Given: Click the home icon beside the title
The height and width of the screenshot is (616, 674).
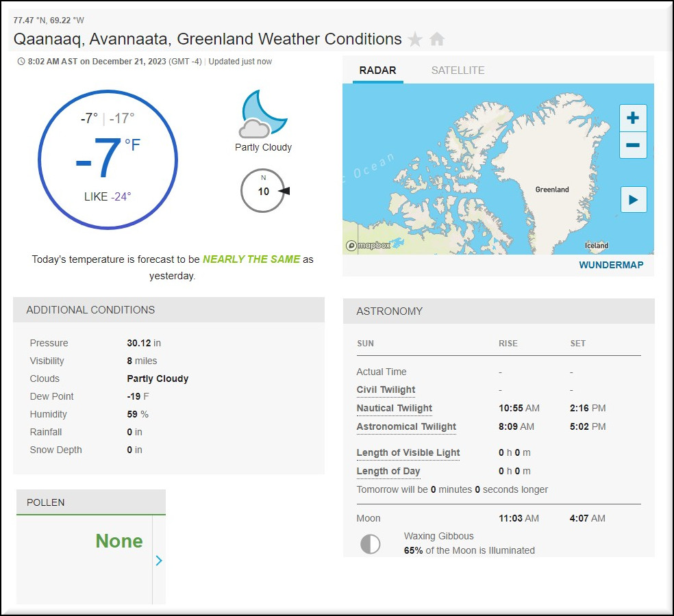Looking at the screenshot, I should [x=437, y=40].
